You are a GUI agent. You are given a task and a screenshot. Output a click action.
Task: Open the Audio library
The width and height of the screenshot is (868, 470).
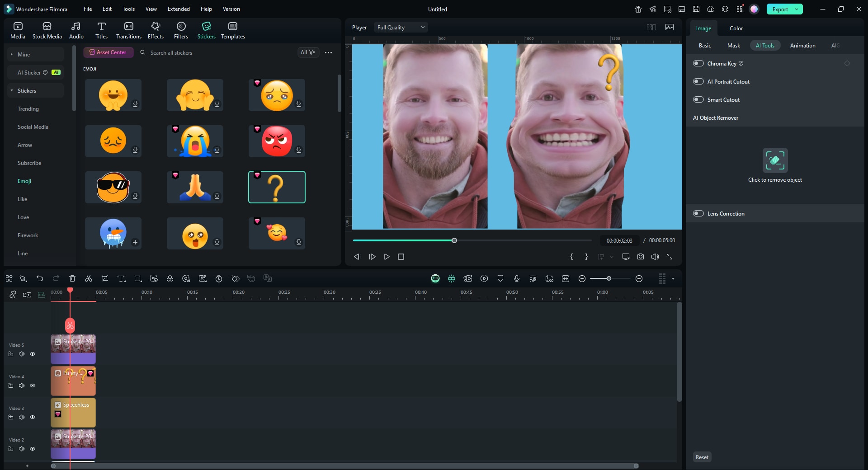76,30
